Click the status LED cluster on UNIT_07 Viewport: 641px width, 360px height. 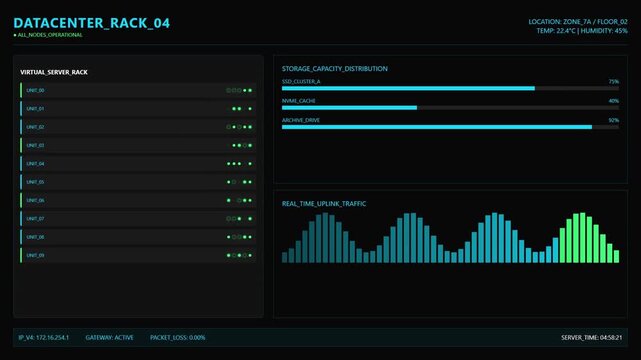[x=239, y=219]
